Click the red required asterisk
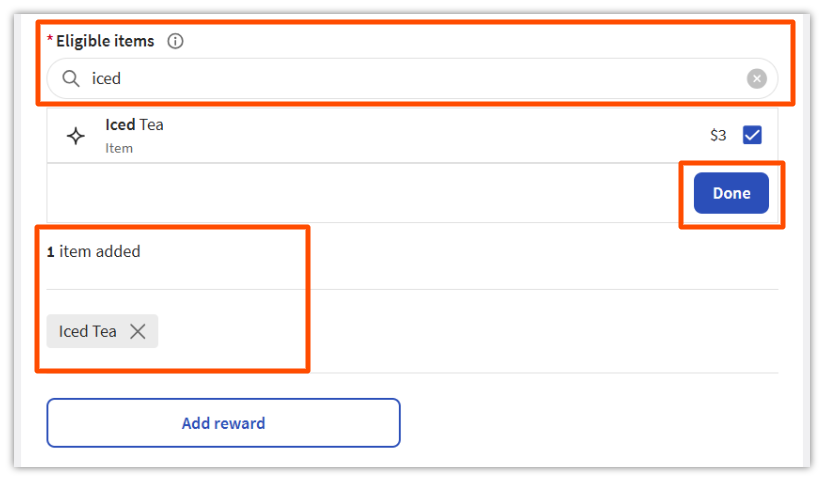The image size is (822, 477). pyautogui.click(x=50, y=41)
